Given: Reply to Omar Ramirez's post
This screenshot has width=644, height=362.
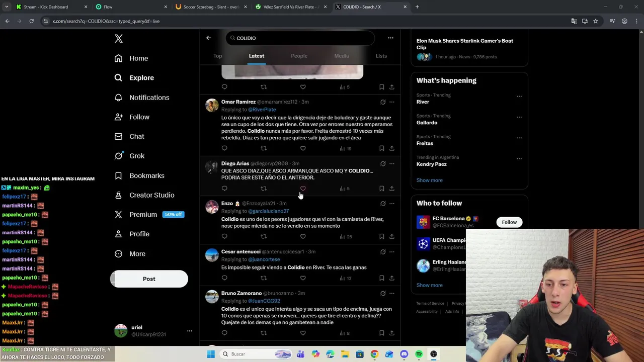Looking at the screenshot, I should [x=224, y=148].
